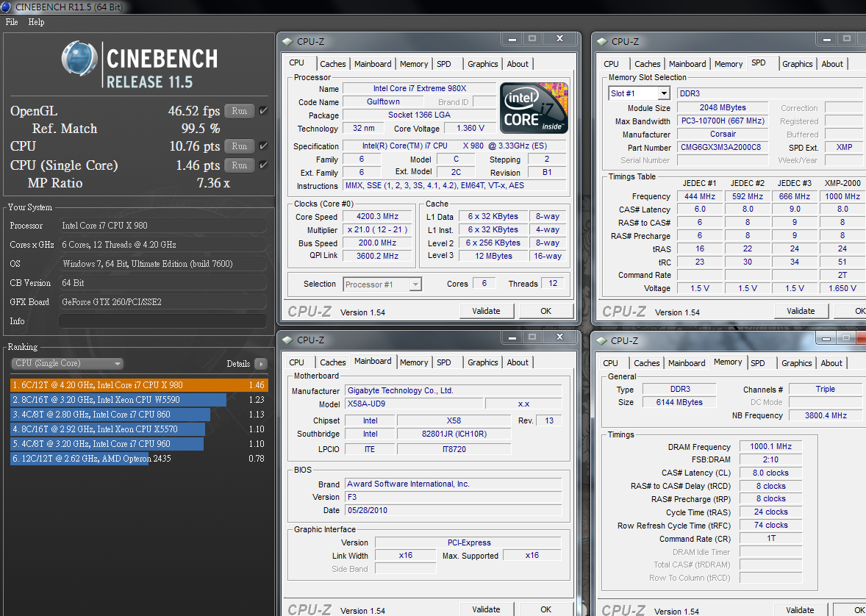
Task: Click the Info input field in Your System
Action: pyautogui.click(x=162, y=321)
